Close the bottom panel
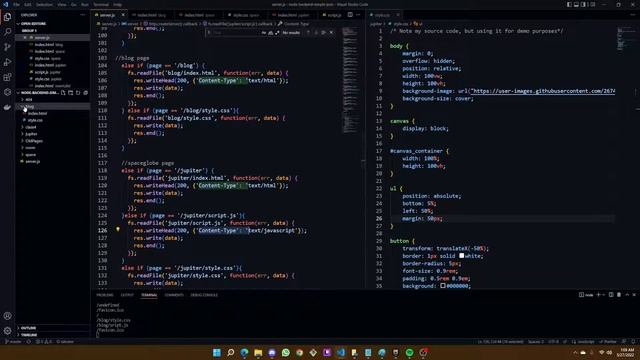The width and height of the screenshot is (640, 360). point(634,295)
